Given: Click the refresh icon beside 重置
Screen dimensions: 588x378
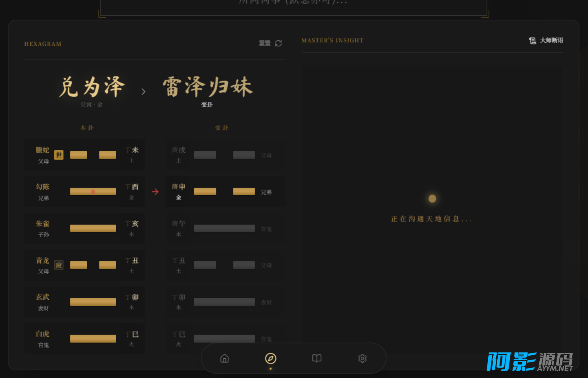Looking at the screenshot, I should [x=278, y=43].
